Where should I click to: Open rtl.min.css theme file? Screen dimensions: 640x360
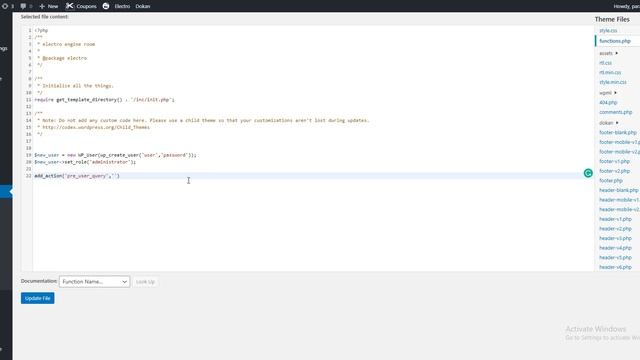[x=610, y=72]
